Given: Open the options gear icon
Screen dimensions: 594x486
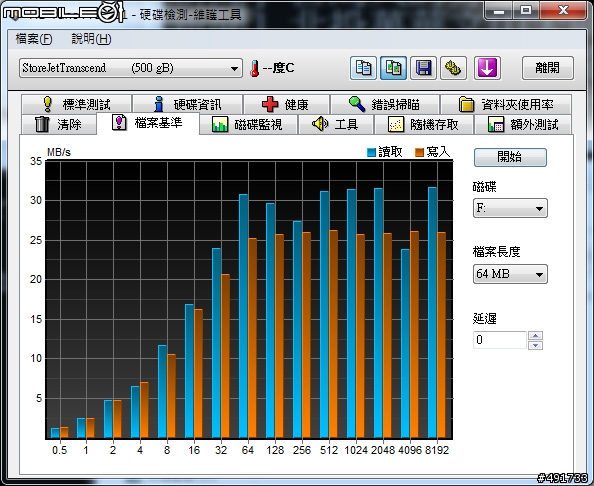Looking at the screenshot, I should pos(453,68).
